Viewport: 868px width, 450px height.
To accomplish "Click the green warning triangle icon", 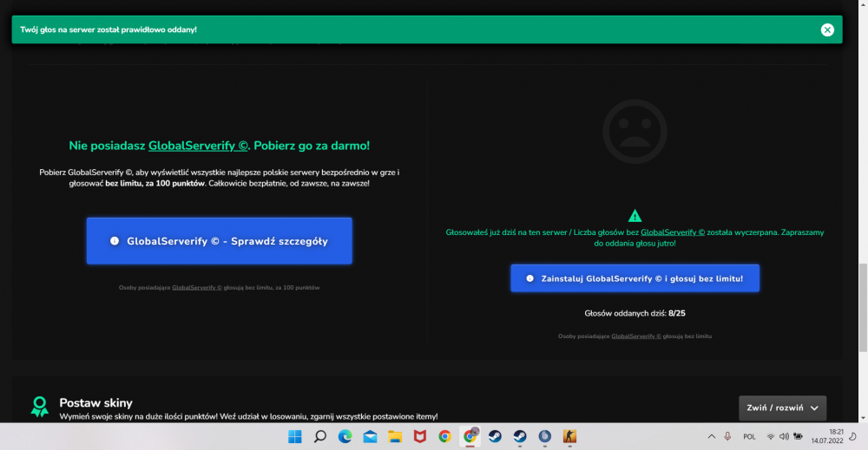I will (635, 216).
